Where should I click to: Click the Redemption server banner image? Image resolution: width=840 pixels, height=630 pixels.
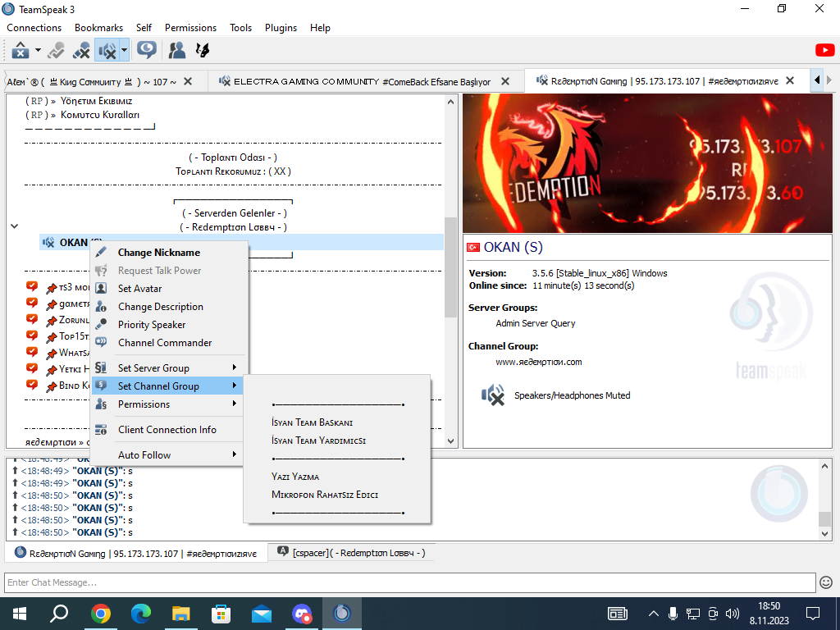pos(647,163)
